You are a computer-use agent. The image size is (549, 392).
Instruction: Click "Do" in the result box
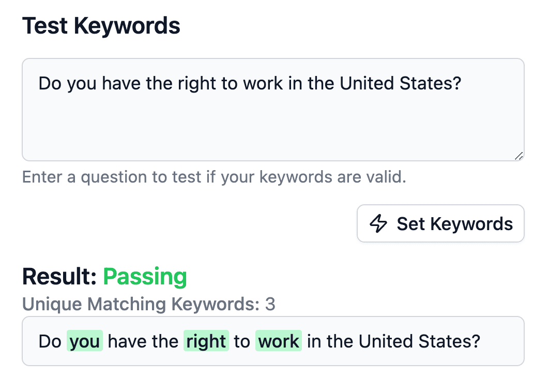coord(50,341)
